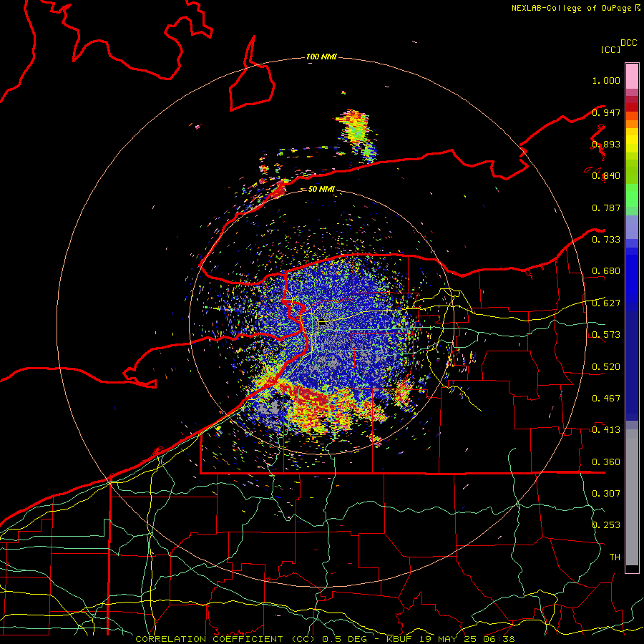Pick the gray segment of the color bar
644x644 pixels.
click(x=632, y=497)
